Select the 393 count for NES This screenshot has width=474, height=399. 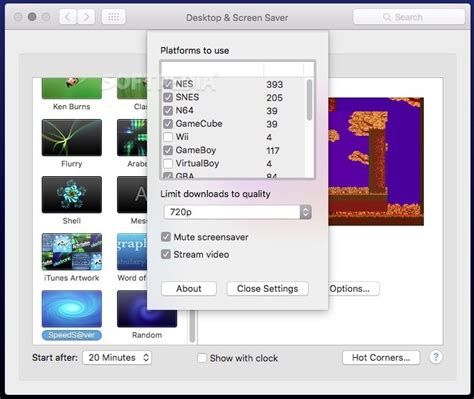point(274,84)
